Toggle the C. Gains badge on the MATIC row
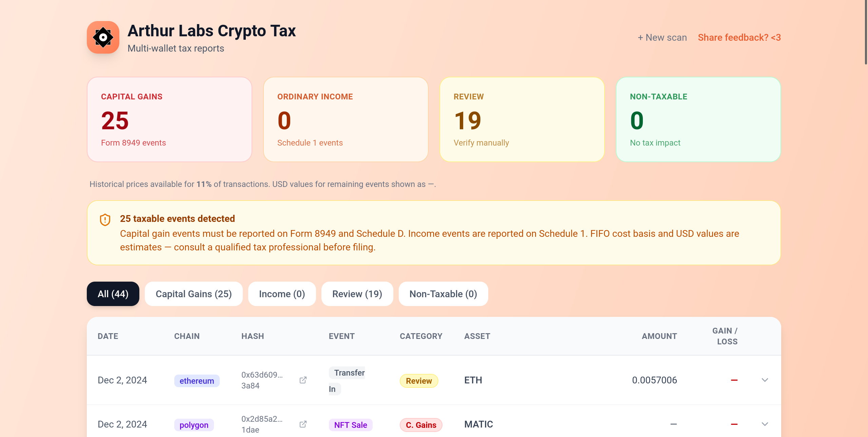 point(421,424)
